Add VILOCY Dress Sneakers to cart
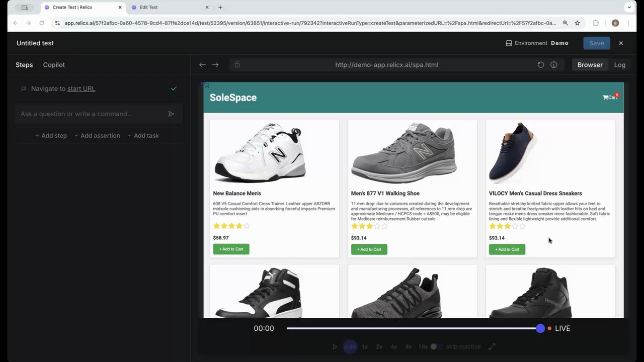The image size is (644, 362). point(507,249)
